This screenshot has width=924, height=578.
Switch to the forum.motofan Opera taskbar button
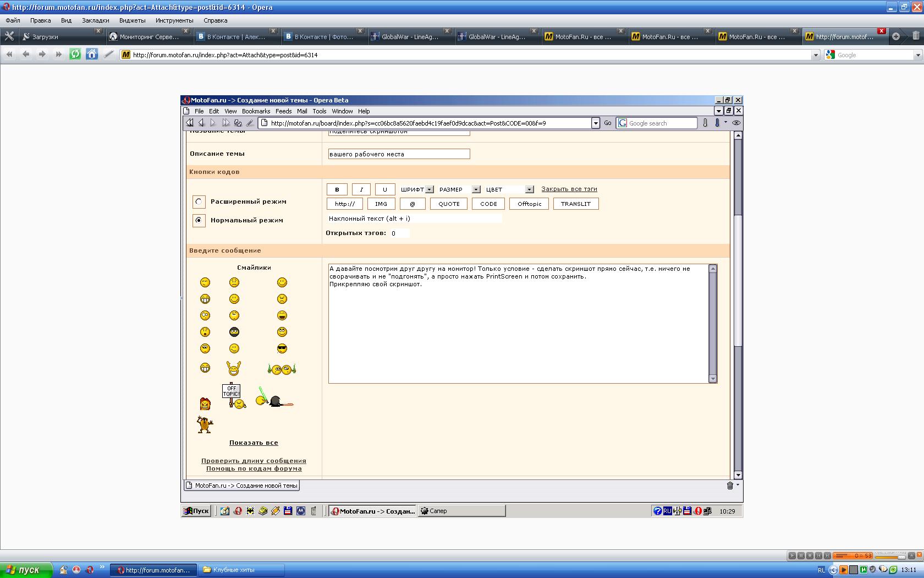pyautogui.click(x=154, y=570)
